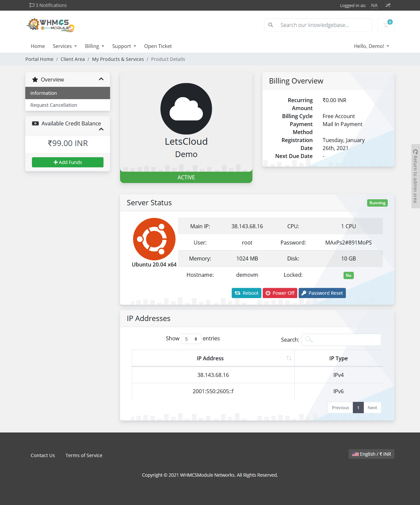Click the hostname value demovm
This screenshot has height=505, width=420.
[x=247, y=275]
